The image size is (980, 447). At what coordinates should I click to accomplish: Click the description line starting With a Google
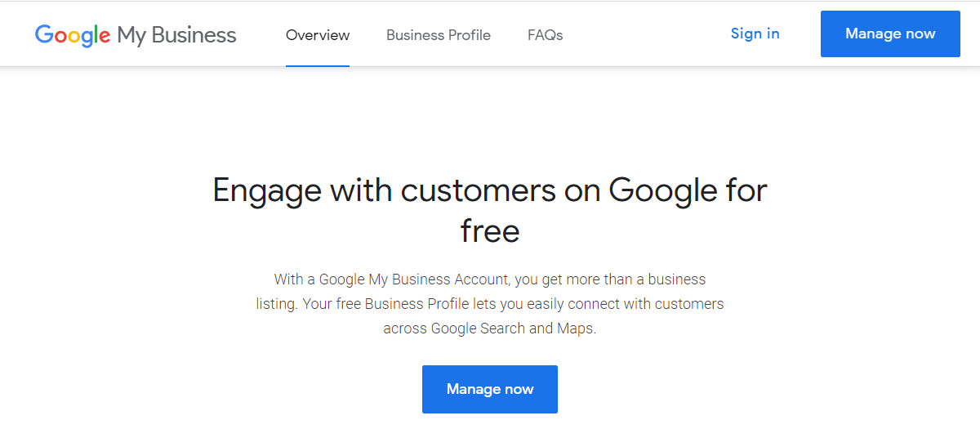coord(490,279)
